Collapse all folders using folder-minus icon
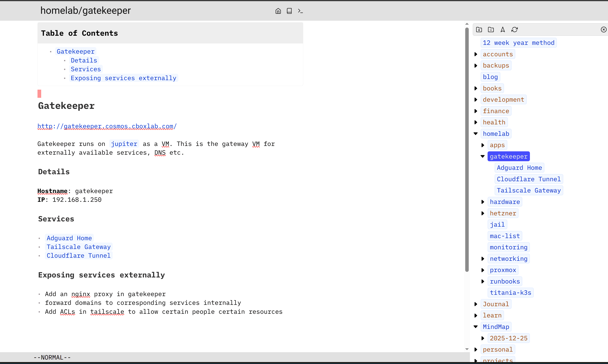 click(491, 29)
